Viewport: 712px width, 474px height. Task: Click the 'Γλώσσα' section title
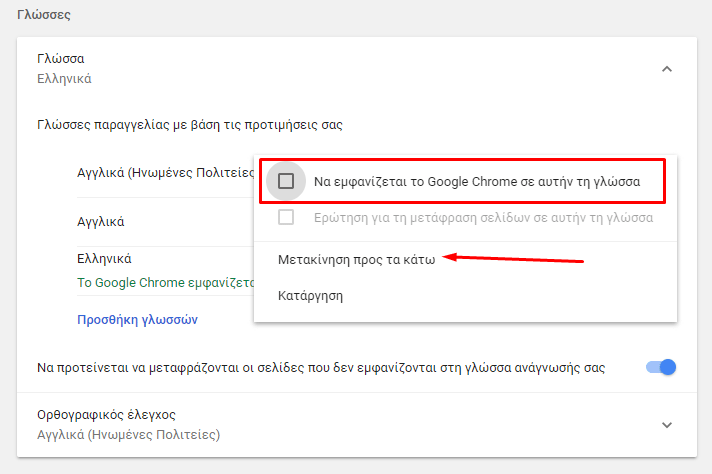pos(61,59)
